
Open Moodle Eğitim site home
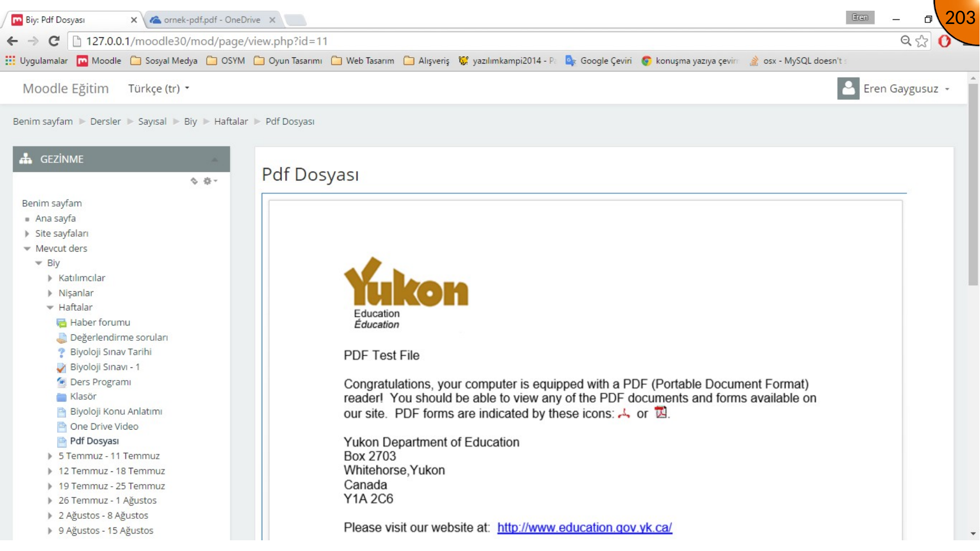(x=66, y=89)
